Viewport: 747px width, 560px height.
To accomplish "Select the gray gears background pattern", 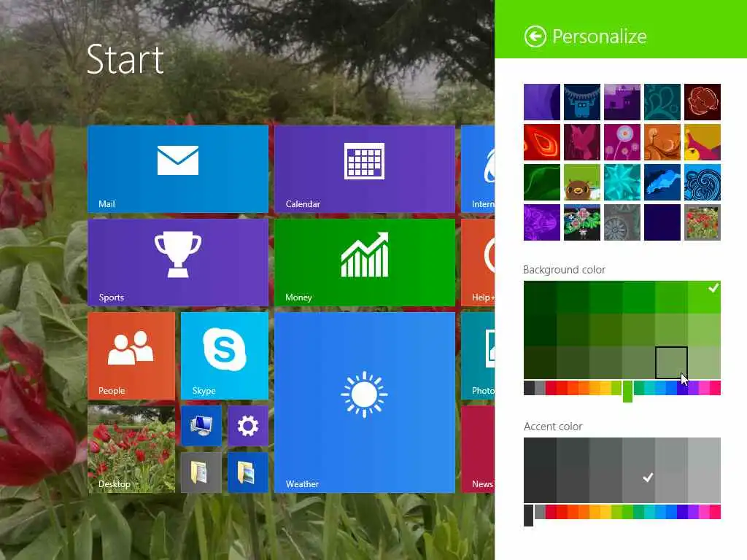I will point(622,222).
